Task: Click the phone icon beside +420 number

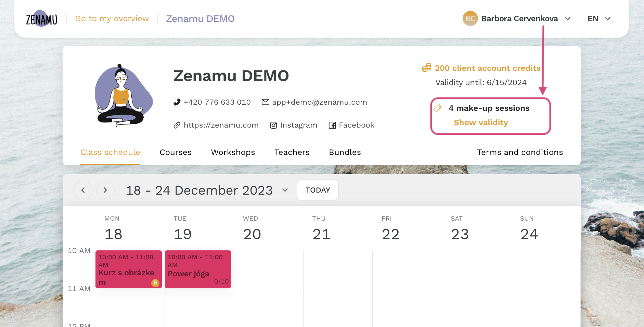Action: (x=177, y=102)
